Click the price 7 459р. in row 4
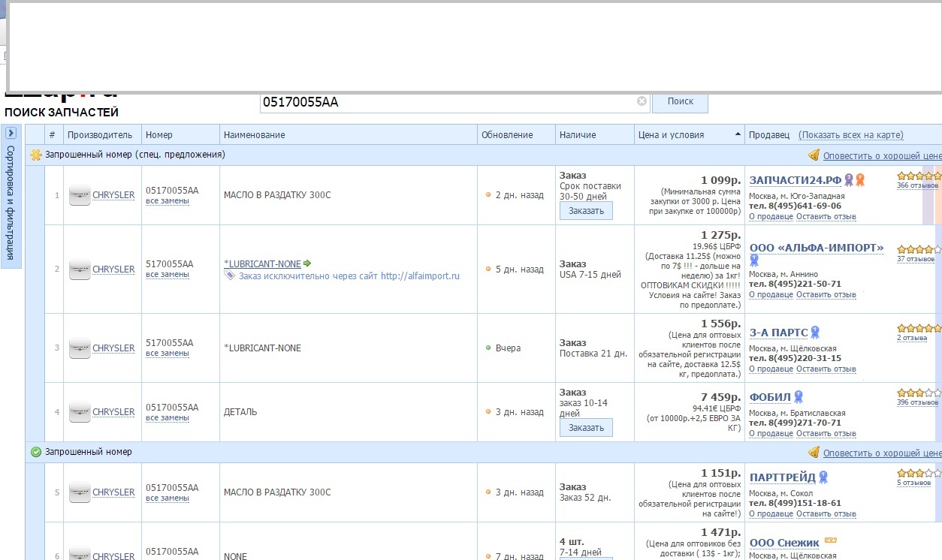 pyautogui.click(x=721, y=396)
